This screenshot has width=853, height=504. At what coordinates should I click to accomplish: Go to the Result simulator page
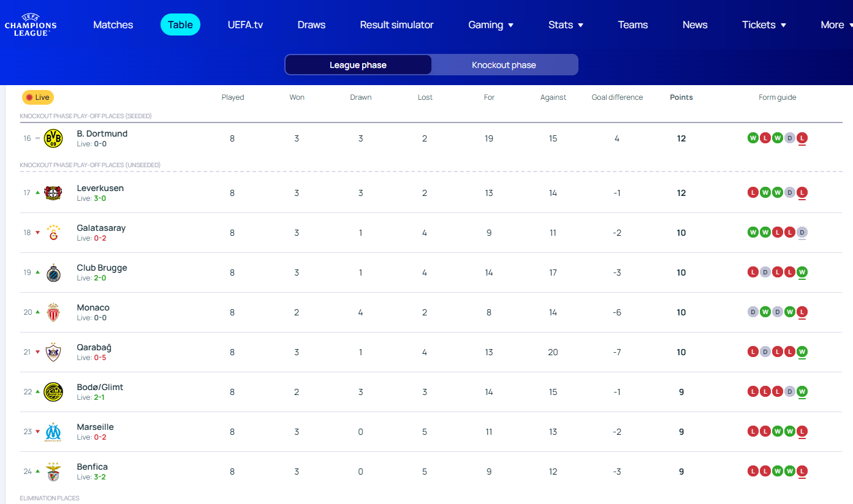(396, 25)
